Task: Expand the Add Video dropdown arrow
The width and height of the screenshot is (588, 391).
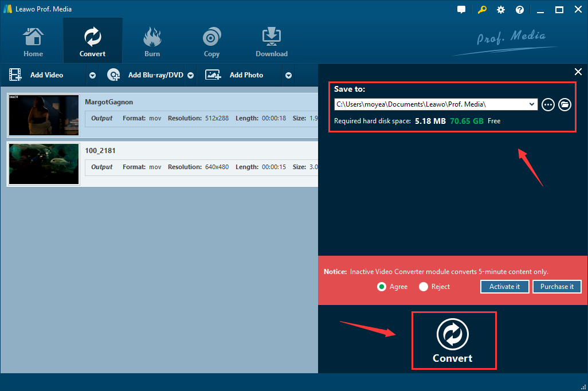Action: point(92,75)
